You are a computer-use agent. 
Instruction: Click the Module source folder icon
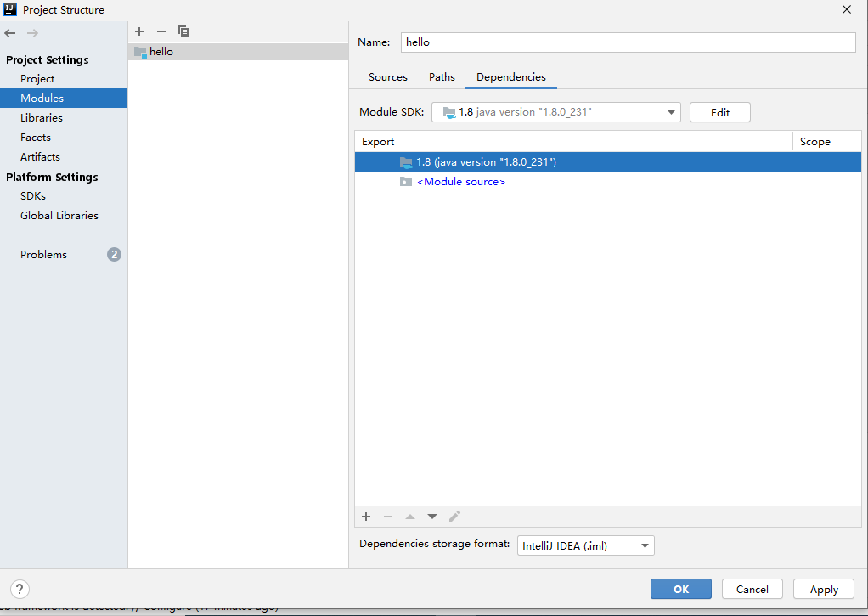[x=406, y=182]
